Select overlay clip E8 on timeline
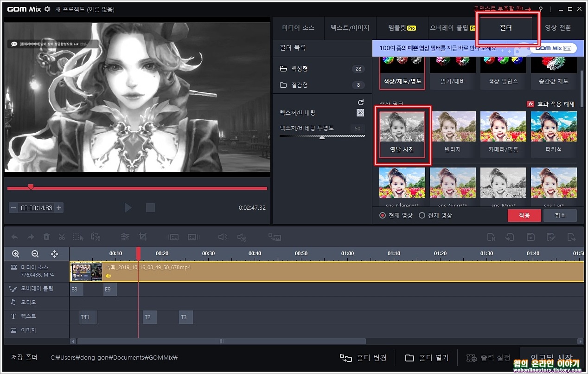Image resolution: width=588 pixels, height=374 pixels. tap(77, 290)
